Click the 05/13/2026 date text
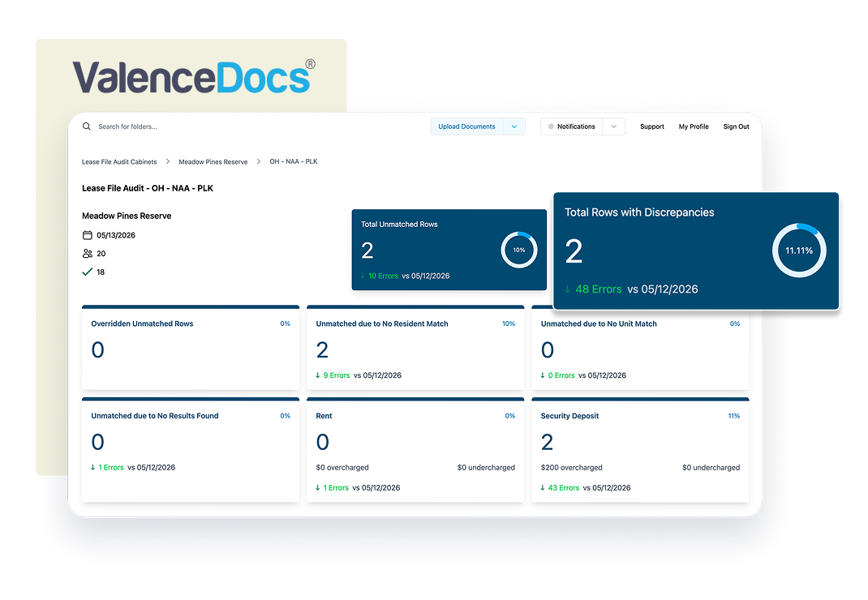Image resolution: width=868 pixels, height=600 pixels. [116, 235]
